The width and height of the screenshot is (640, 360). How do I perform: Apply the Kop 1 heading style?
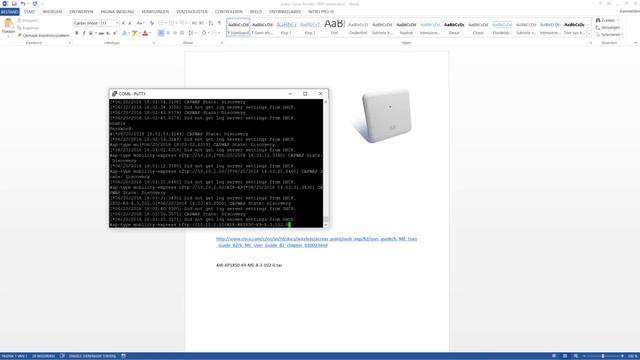286,27
